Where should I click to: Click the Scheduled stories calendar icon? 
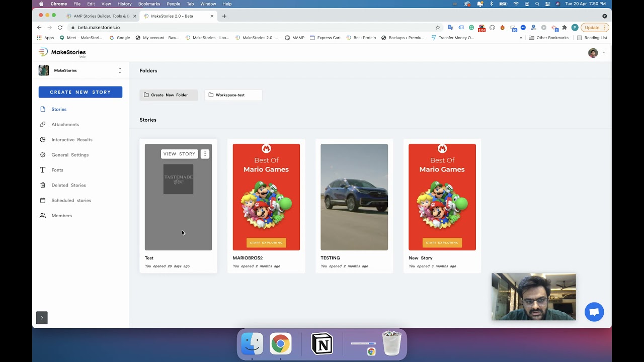point(43,201)
